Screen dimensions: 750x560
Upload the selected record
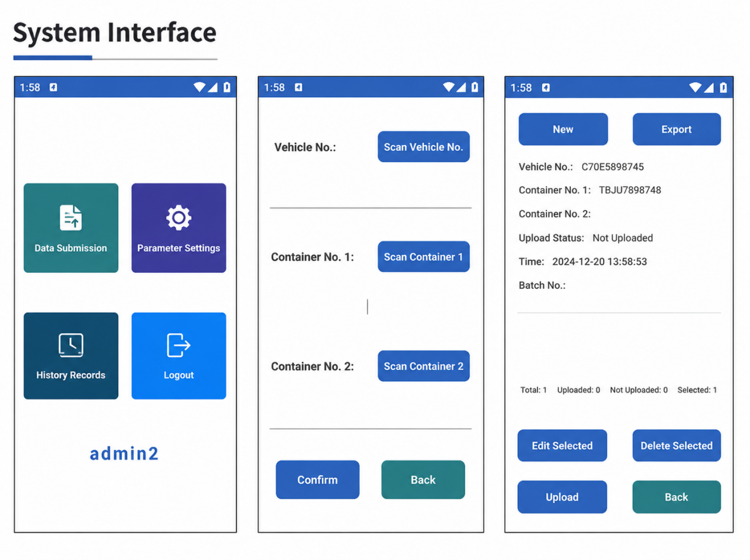tap(562, 497)
